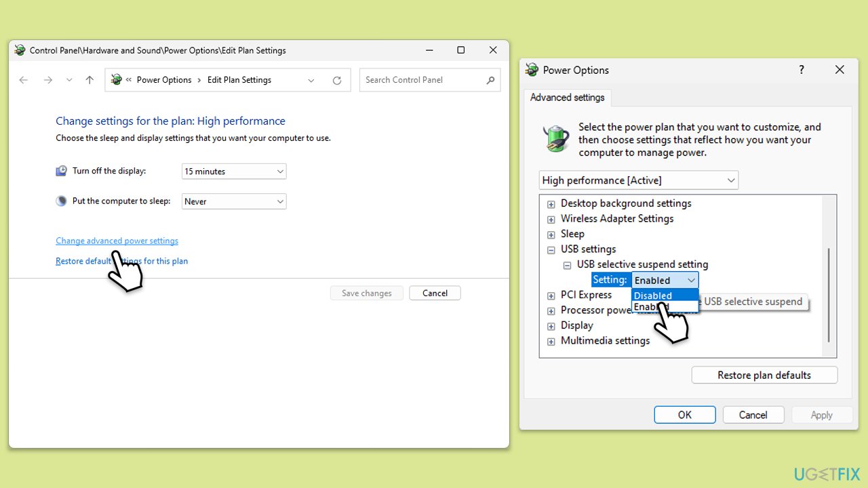This screenshot has width=868, height=488.
Task: Click Control Panel title bar icon
Action: click(x=20, y=50)
